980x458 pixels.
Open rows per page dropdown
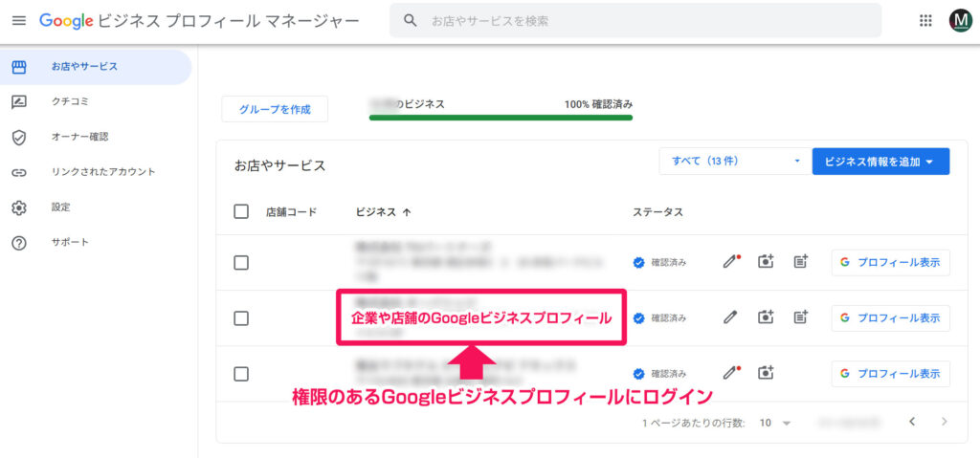tap(775, 422)
